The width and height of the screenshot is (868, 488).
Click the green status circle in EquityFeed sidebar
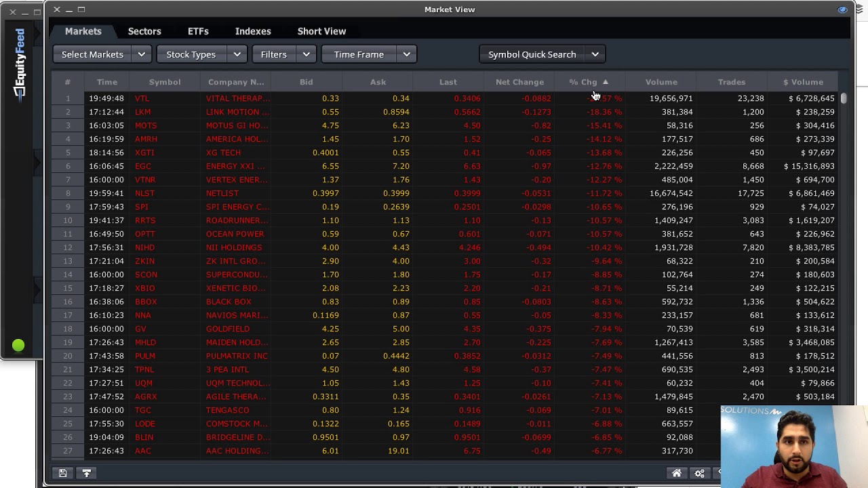(x=18, y=346)
